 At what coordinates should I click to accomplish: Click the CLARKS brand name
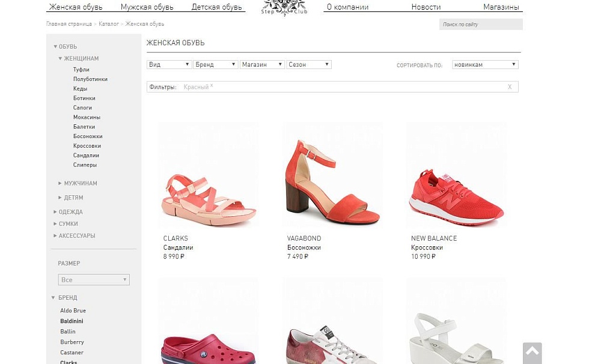[x=175, y=238]
